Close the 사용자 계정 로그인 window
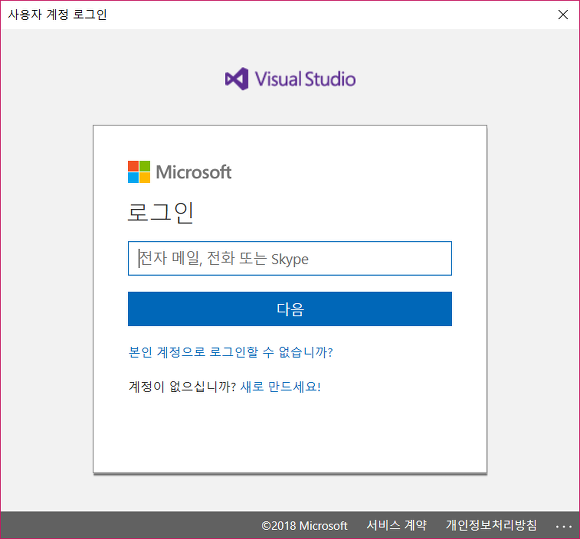The image size is (580, 539). (x=563, y=14)
